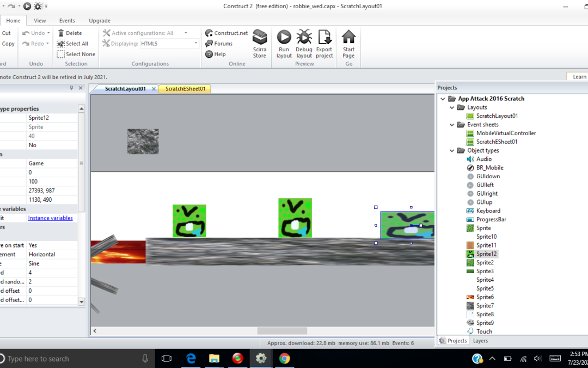Collapse the Event sheets folder

[x=452, y=125]
